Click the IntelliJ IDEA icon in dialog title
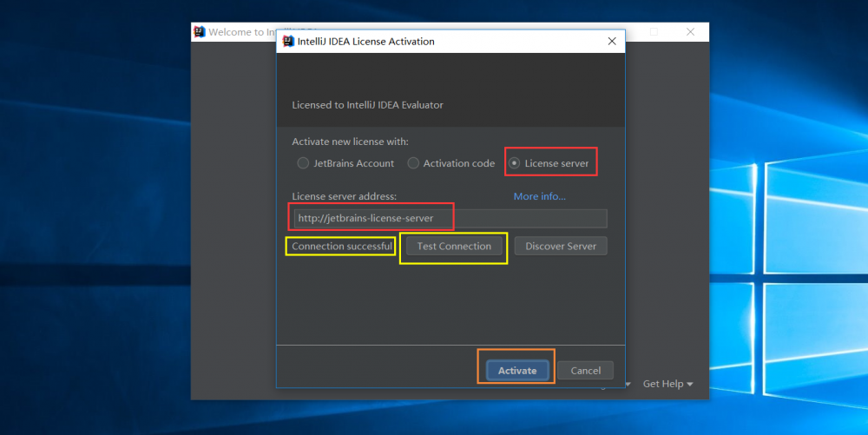This screenshot has height=435, width=868. [288, 42]
